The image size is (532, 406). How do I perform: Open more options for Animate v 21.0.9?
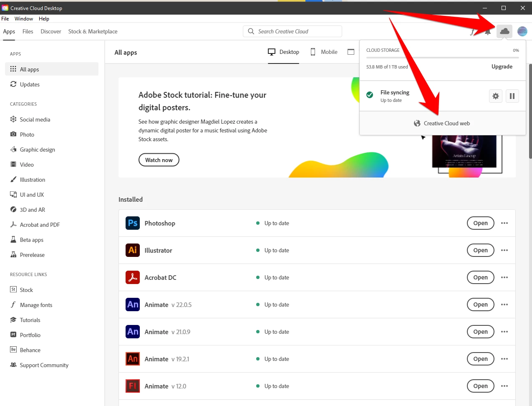tap(504, 332)
